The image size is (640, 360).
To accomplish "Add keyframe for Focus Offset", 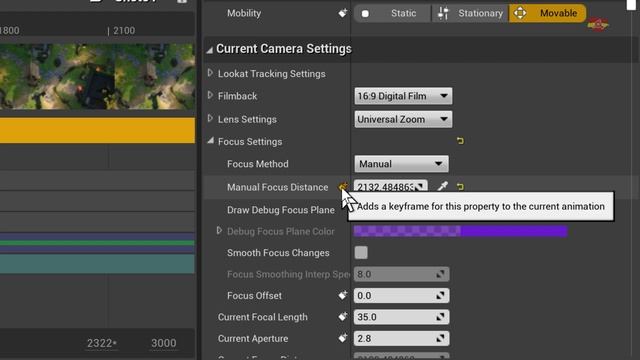I will pyautogui.click(x=342, y=295).
